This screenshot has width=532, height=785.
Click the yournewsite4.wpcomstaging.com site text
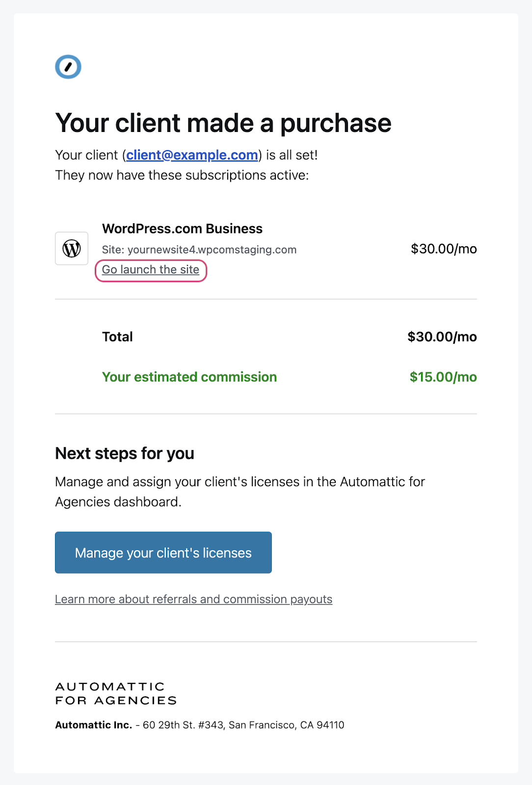tap(212, 250)
